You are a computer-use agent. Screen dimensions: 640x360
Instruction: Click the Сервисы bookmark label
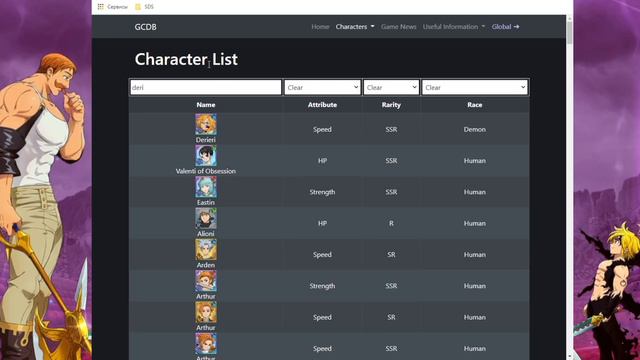tap(118, 7)
